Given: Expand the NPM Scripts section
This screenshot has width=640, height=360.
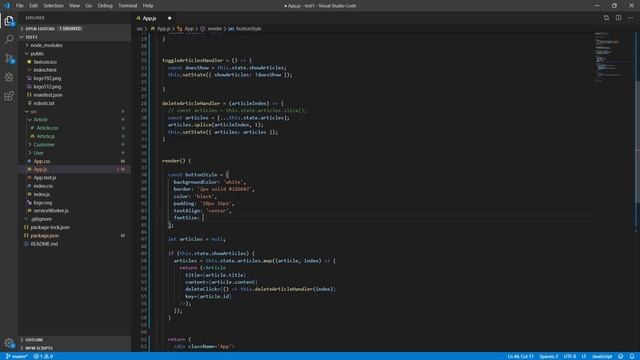Looking at the screenshot, I should click(x=74, y=348).
